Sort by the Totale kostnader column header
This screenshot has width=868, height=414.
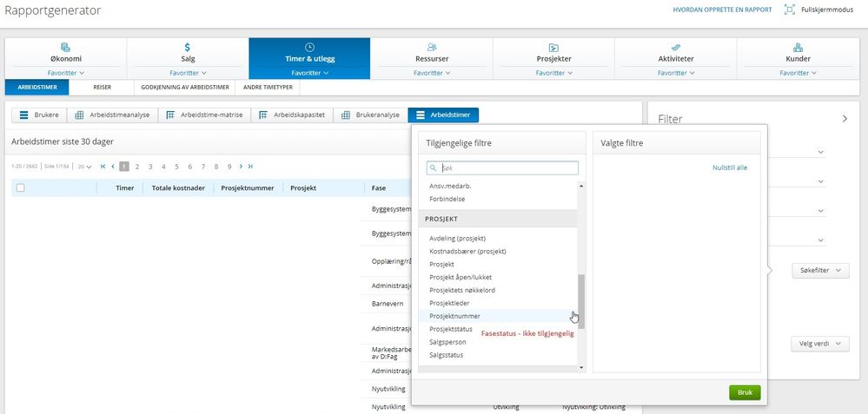178,188
